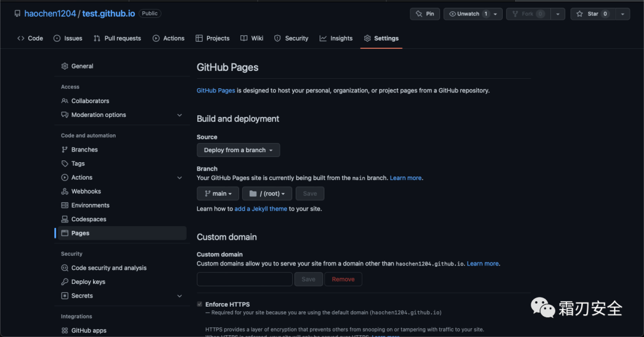Click the Deploy keys key icon

point(64,282)
